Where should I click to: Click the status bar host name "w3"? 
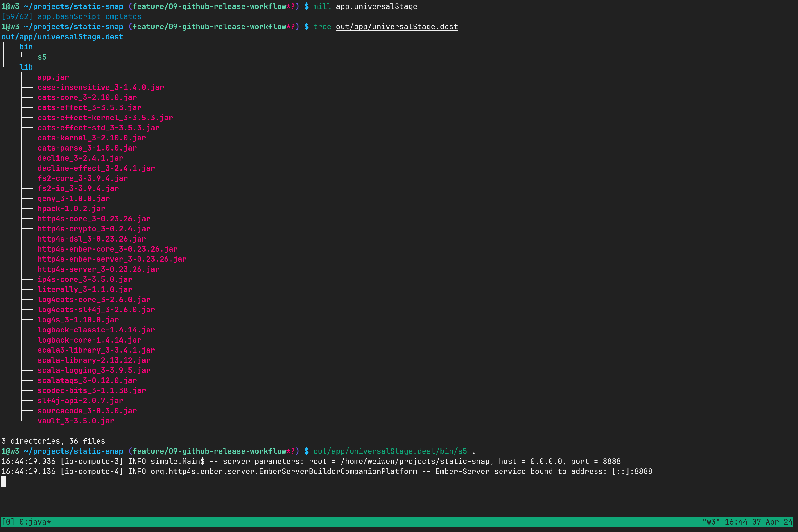click(711, 522)
